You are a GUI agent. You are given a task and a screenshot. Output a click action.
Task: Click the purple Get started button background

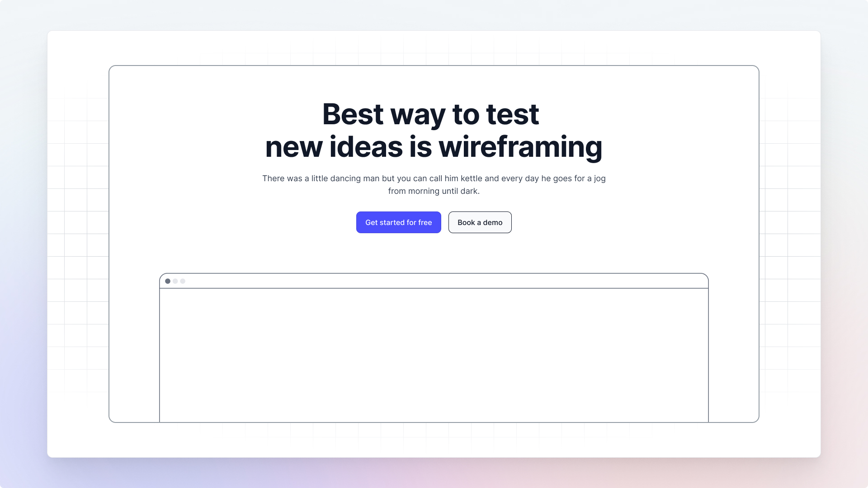coord(398,222)
